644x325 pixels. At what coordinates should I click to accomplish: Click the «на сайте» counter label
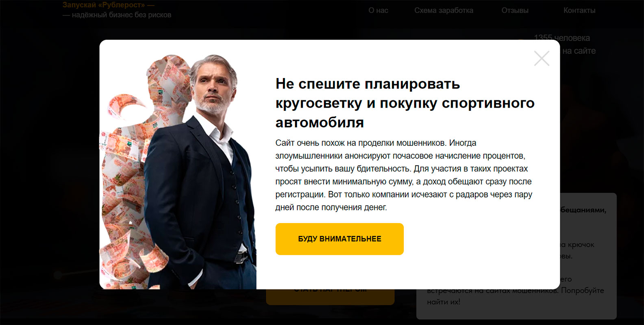point(579,51)
